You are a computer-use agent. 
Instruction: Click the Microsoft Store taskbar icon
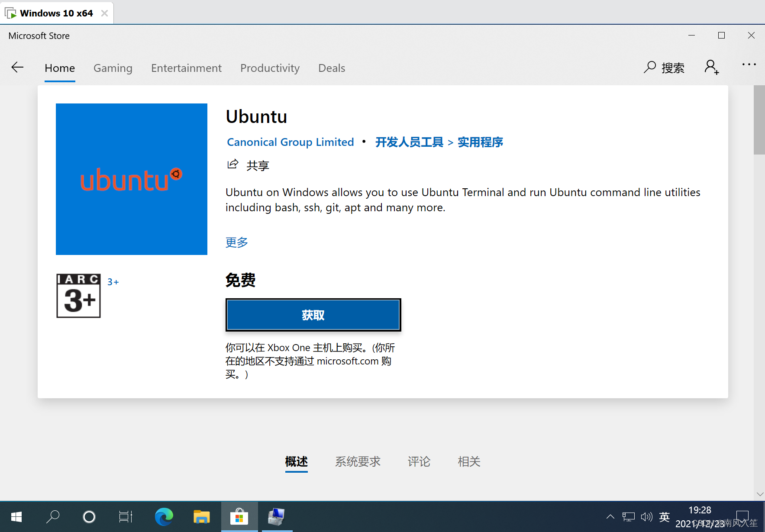click(239, 517)
